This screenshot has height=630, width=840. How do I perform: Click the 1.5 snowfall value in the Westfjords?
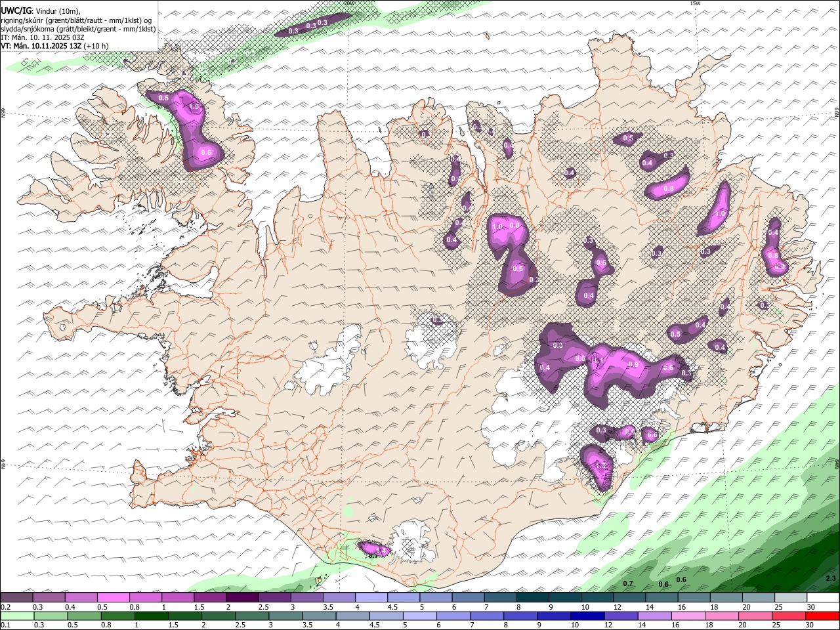194,107
